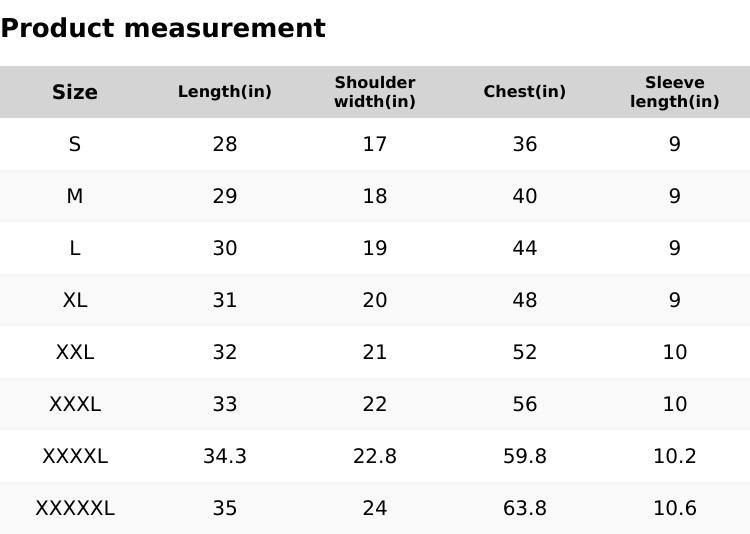Screen dimensions: 750x534
Task: Select the Size column header
Action: (75, 92)
